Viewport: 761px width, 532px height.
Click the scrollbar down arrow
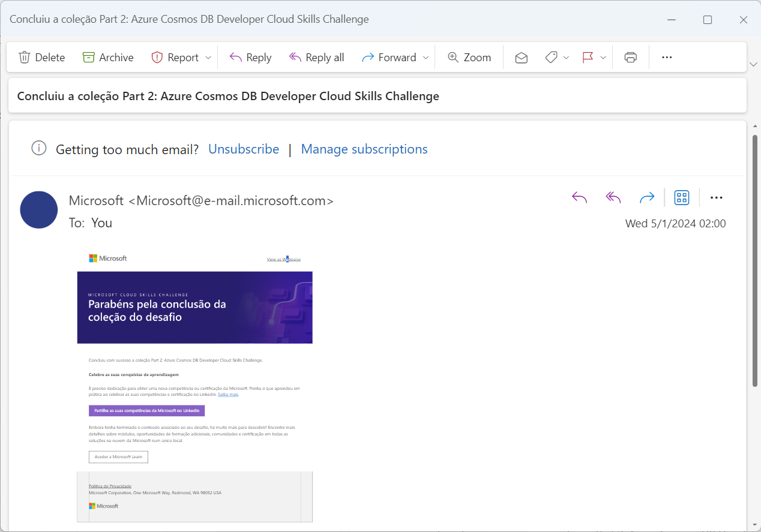tap(756, 524)
